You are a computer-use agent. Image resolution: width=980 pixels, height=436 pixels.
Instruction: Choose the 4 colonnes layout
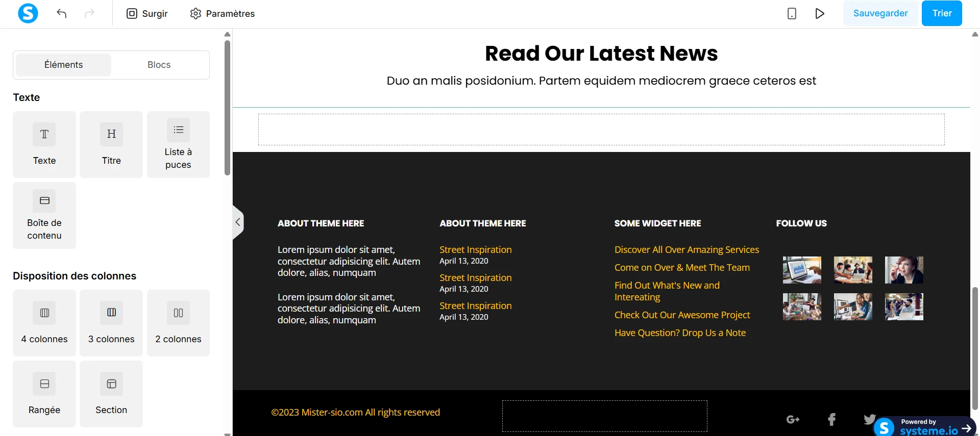click(x=44, y=323)
